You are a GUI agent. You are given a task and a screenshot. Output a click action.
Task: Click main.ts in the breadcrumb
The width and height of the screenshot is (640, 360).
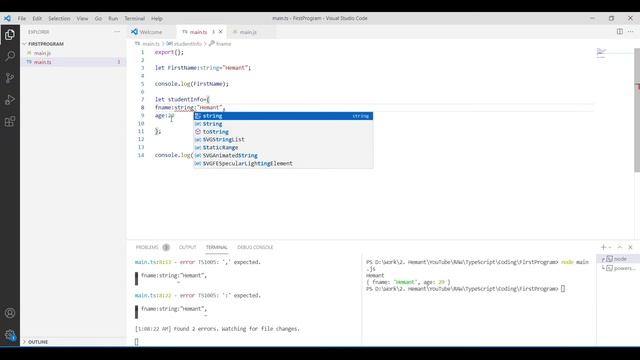coord(151,44)
